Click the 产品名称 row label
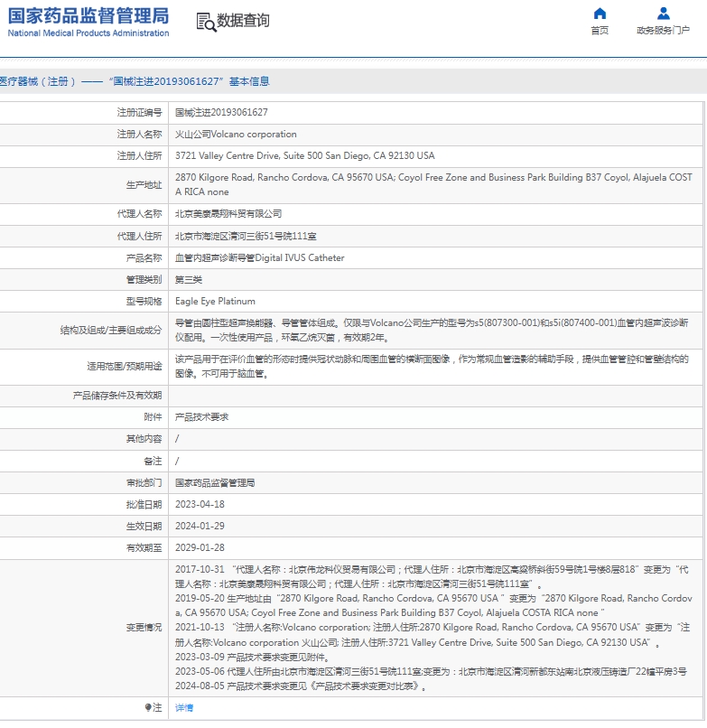Image resolution: width=707 pixels, height=728 pixels. point(144,258)
